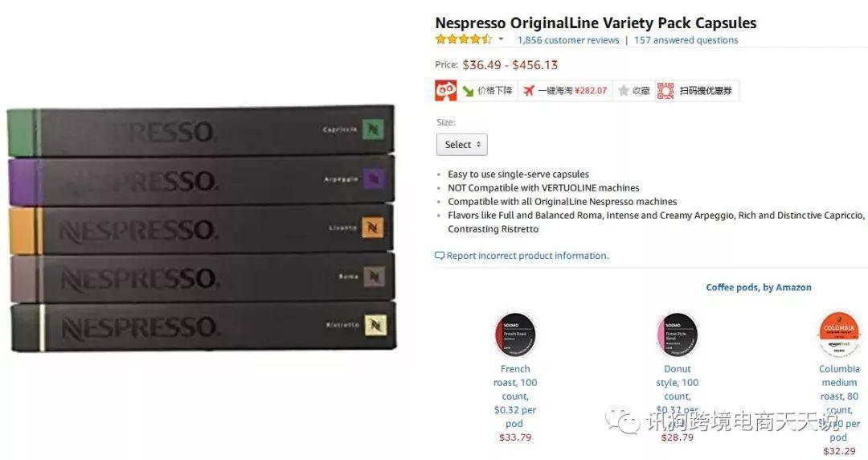
Task: Click the red airplane haitao icon
Action: pyautogui.click(x=529, y=90)
